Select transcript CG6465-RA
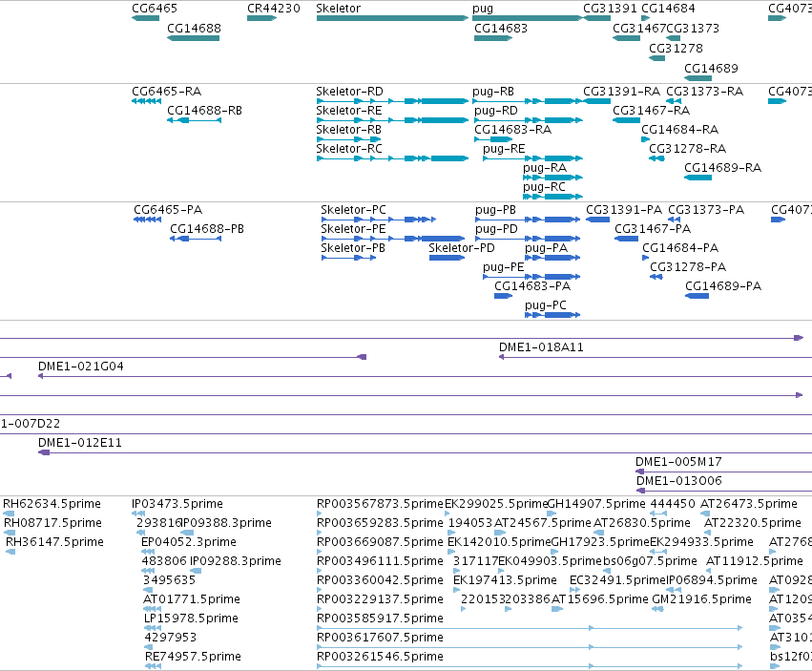Screen dimensions: 812x671 coord(147,101)
